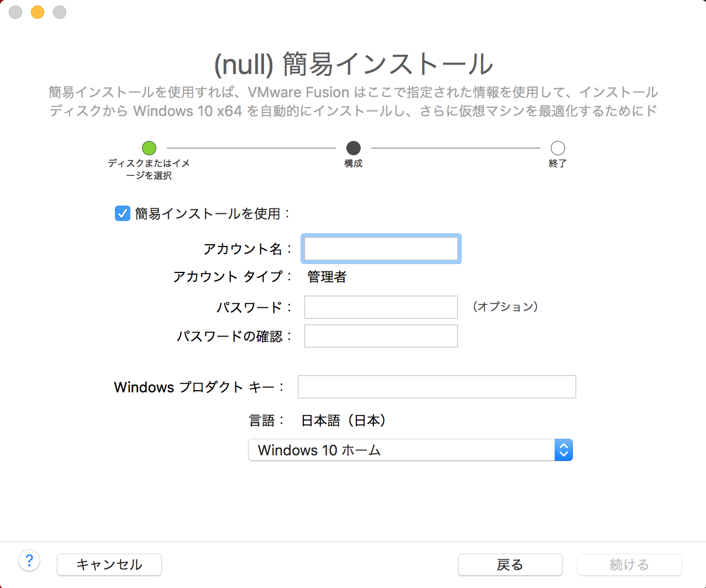
Task: Click the アカウント タイプ label
Action: (x=232, y=276)
